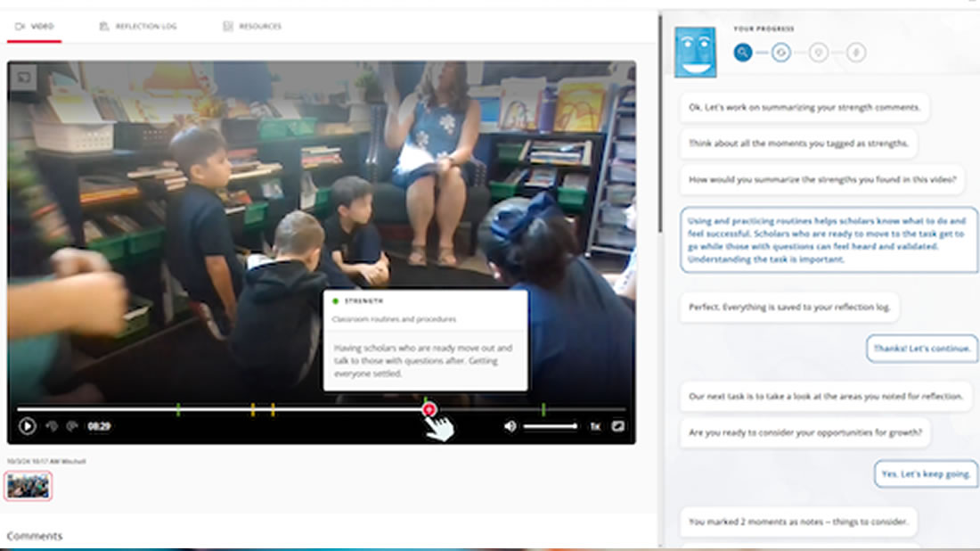This screenshot has height=551, width=980.
Task: Click the first green timeline marker
Action: click(x=178, y=409)
